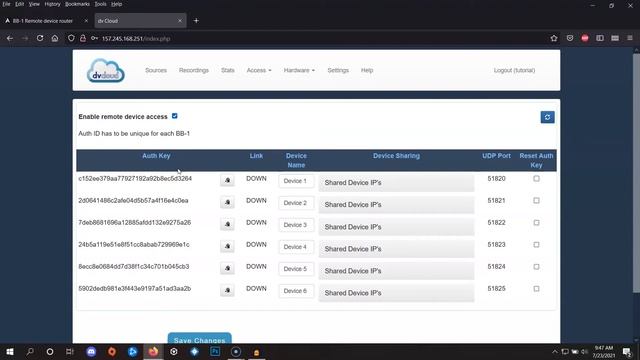Viewport: 640px width, 360px height.
Task: Click the Auth Key column header
Action: (x=156, y=156)
